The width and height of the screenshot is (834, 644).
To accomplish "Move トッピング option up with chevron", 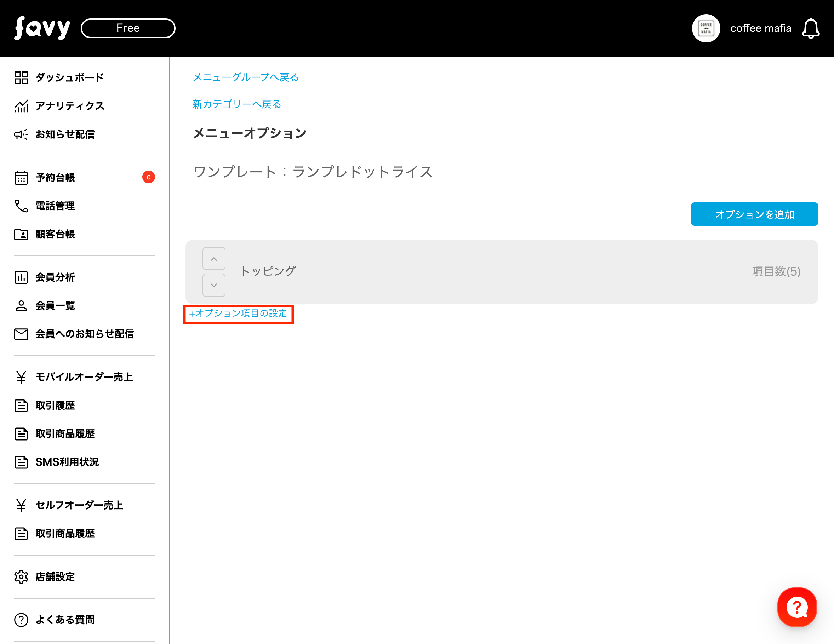I will pyautogui.click(x=214, y=259).
